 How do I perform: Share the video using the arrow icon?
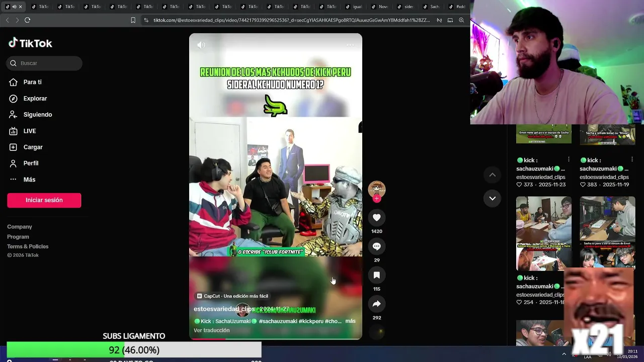coord(377,304)
